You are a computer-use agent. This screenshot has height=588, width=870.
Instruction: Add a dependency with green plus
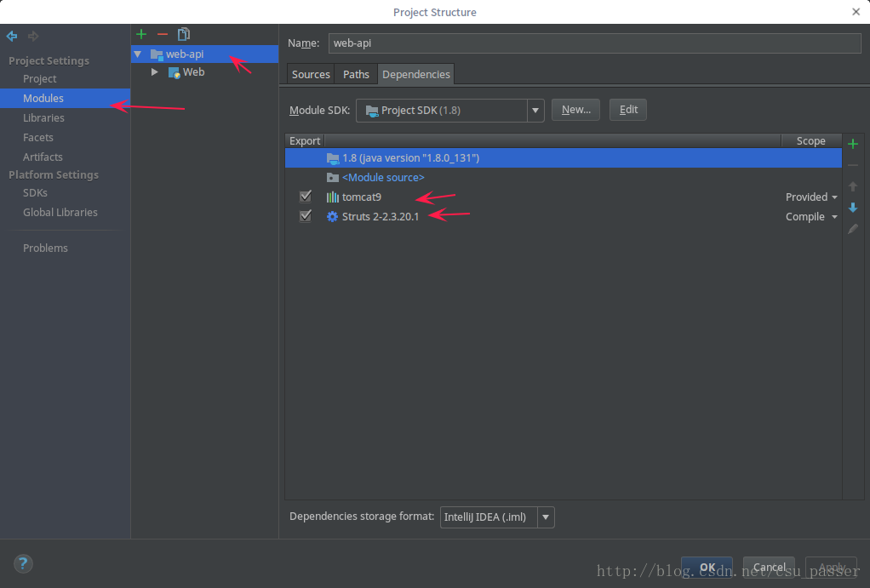[x=853, y=144]
